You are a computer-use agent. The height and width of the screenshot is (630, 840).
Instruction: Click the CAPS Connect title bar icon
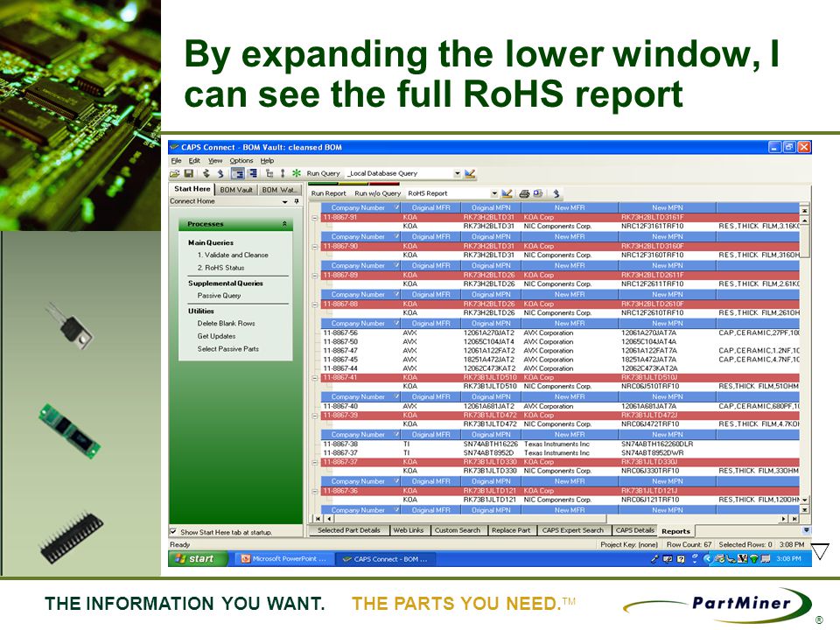(174, 147)
